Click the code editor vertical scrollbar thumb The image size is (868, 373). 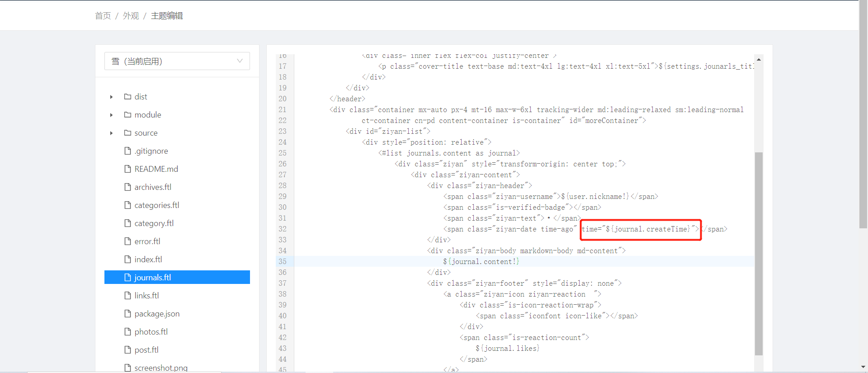[x=759, y=253]
